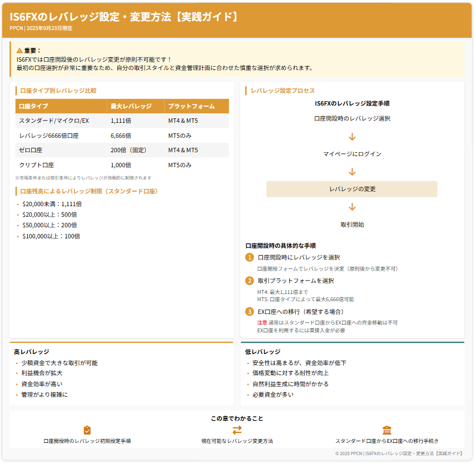Select the レバレッジ6666倍口座 table row
This screenshot has height=464, width=476.
coord(122,136)
